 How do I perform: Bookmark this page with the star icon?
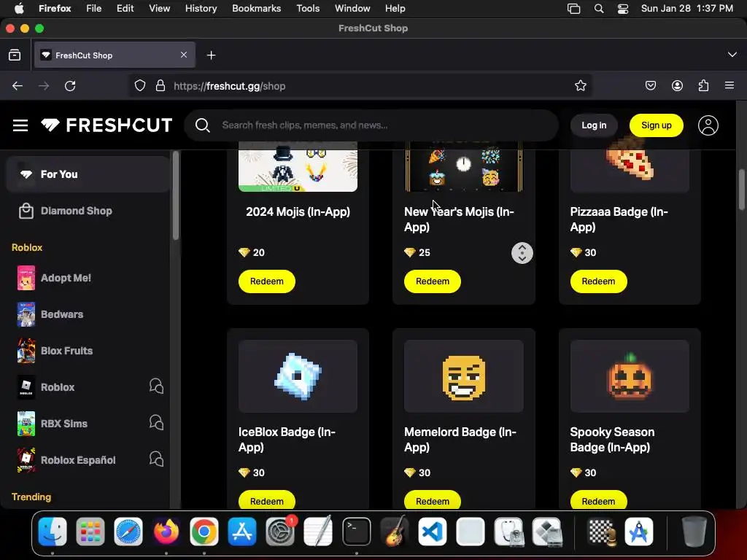point(580,86)
